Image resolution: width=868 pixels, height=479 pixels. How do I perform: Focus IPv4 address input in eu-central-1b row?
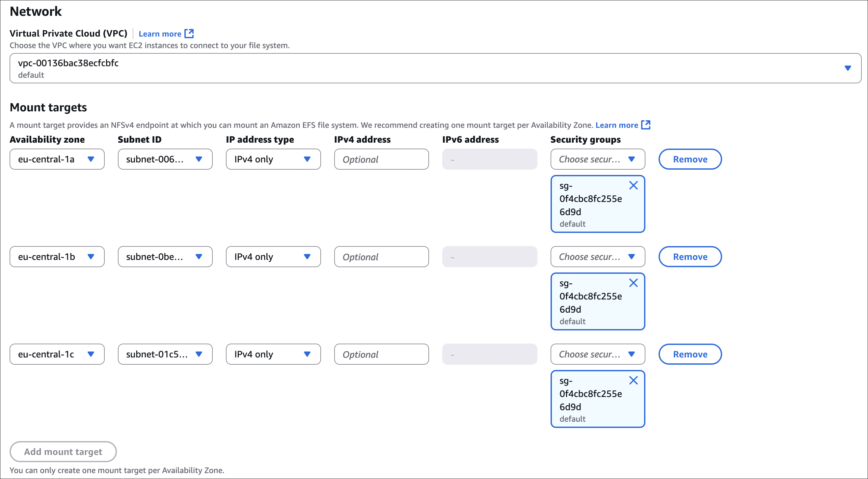pyautogui.click(x=381, y=257)
